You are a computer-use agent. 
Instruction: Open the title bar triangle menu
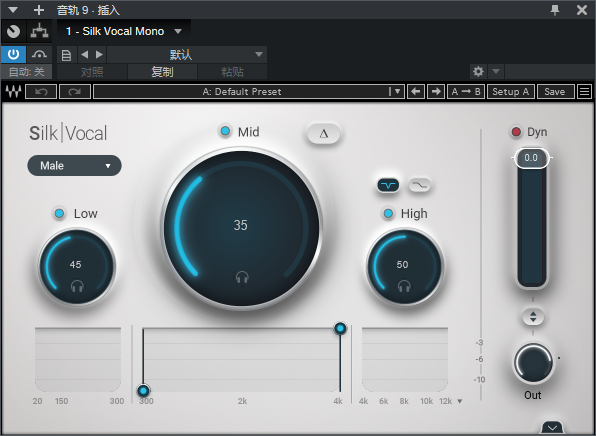click(13, 10)
